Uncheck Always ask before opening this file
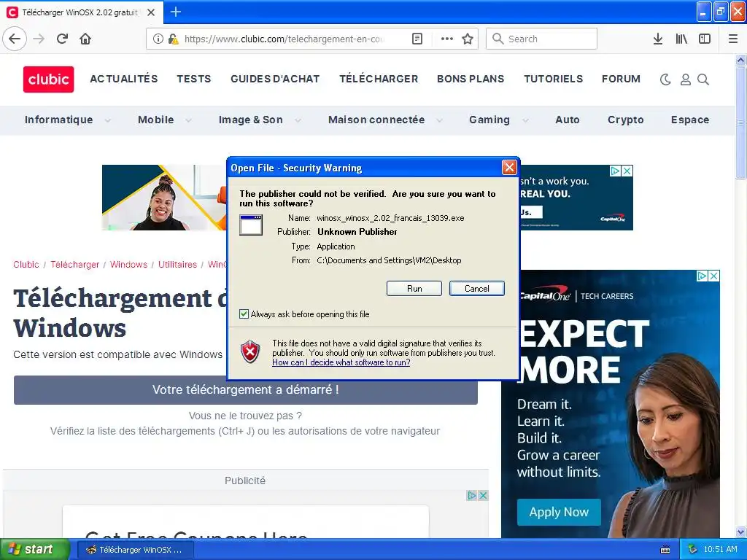Image resolution: width=747 pixels, height=560 pixels. pos(244,314)
